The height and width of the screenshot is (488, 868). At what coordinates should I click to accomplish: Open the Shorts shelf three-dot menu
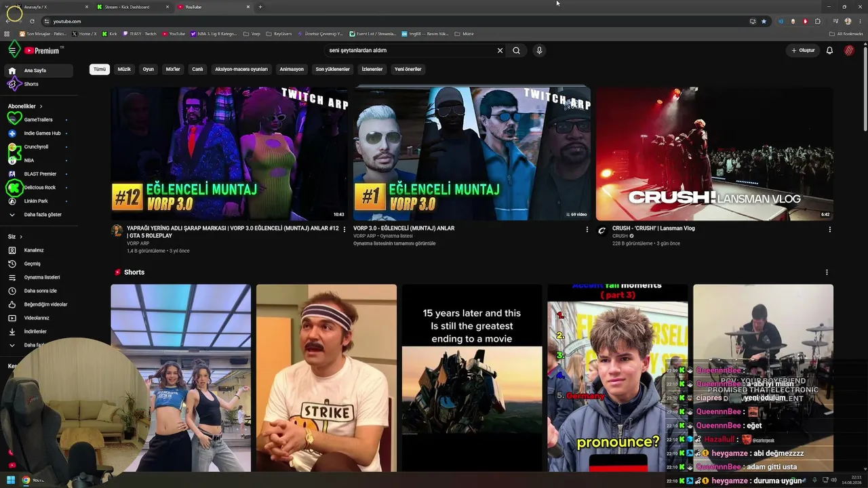coord(827,272)
